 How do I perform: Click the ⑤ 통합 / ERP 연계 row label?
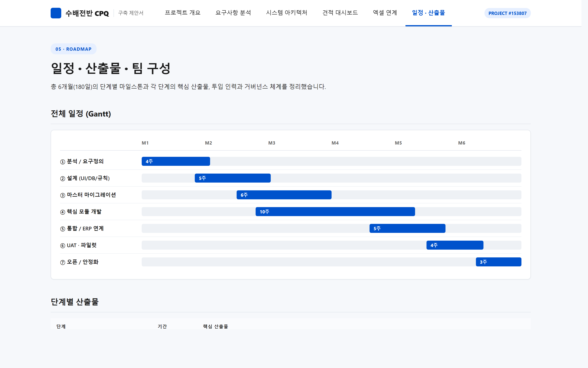point(82,229)
